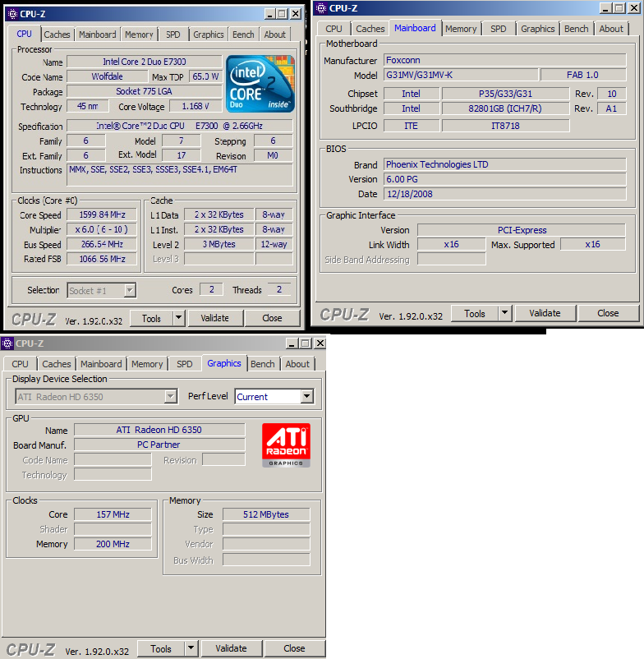Open About tab in Graphics window
The image size is (644, 659).
tap(297, 364)
